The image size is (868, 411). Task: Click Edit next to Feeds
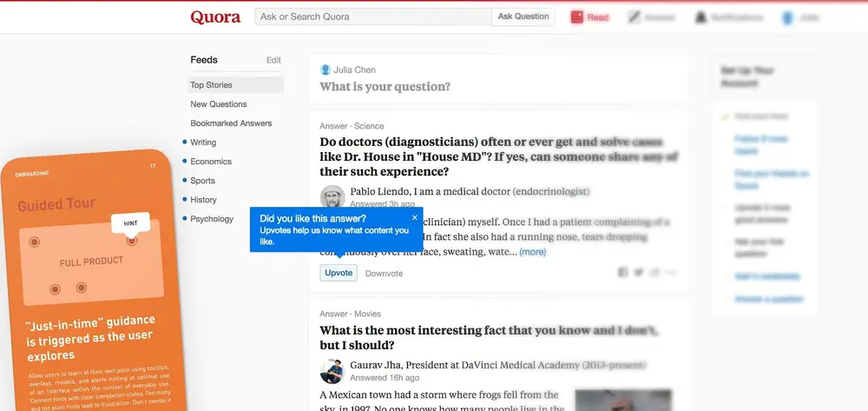pyautogui.click(x=273, y=60)
